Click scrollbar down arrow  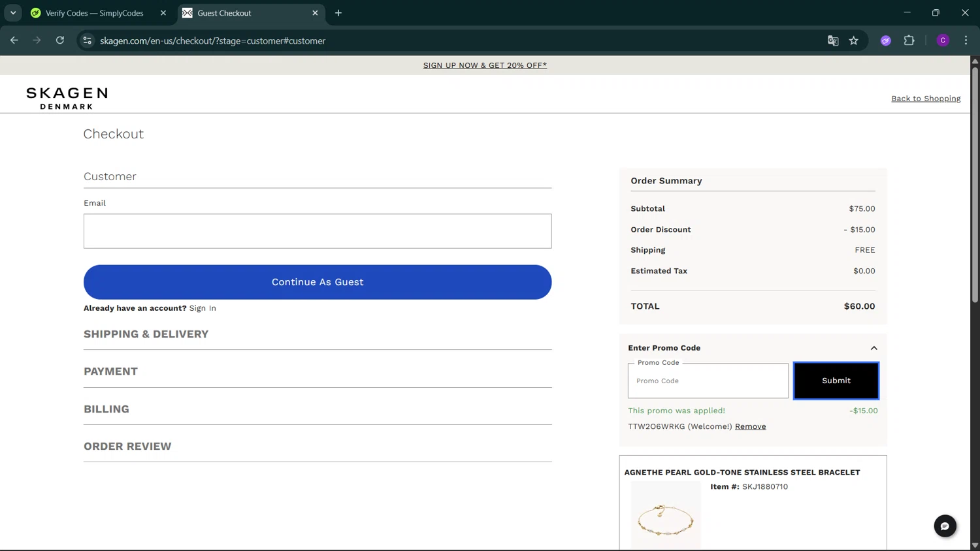pos(975,546)
